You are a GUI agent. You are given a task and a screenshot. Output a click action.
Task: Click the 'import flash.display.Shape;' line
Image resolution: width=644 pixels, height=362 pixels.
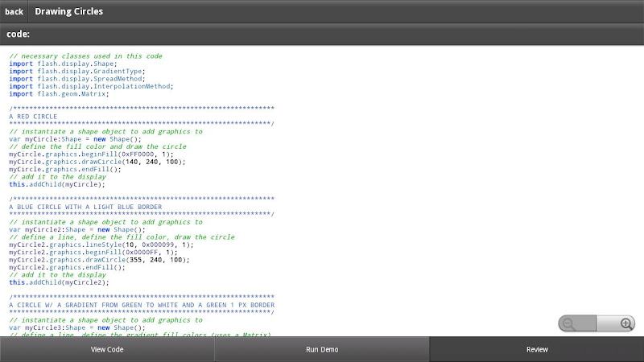[x=63, y=64]
